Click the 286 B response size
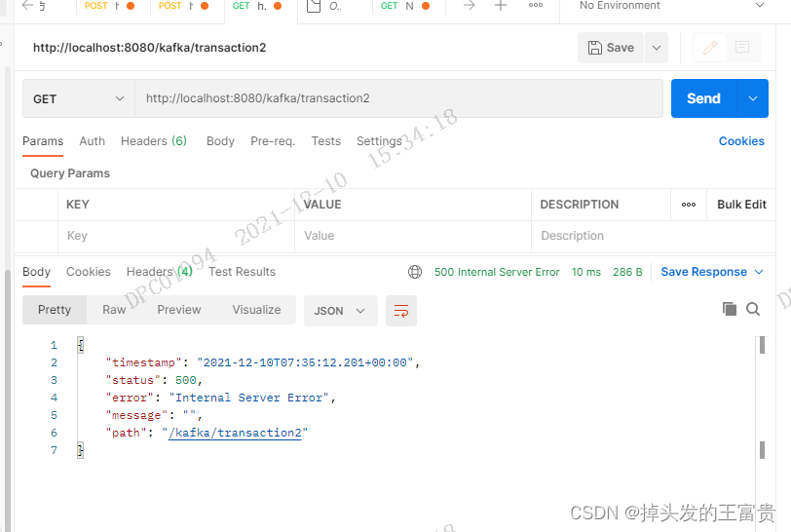 (627, 272)
